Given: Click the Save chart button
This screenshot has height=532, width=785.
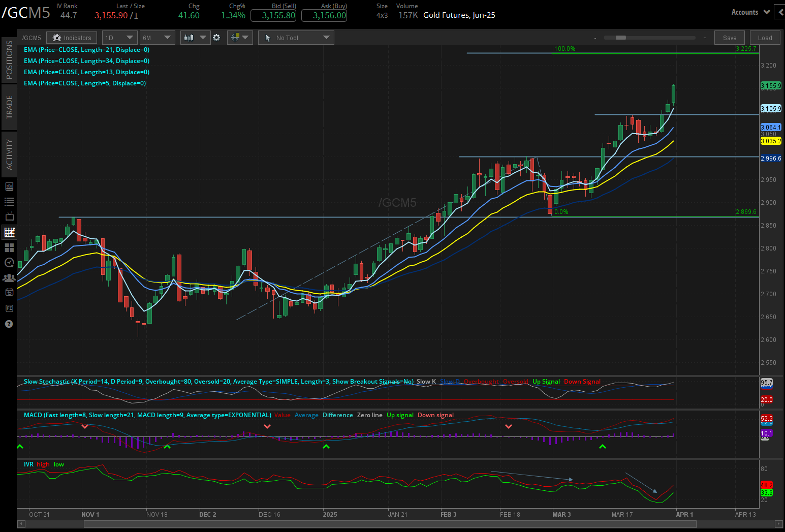Looking at the screenshot, I should [730, 37].
